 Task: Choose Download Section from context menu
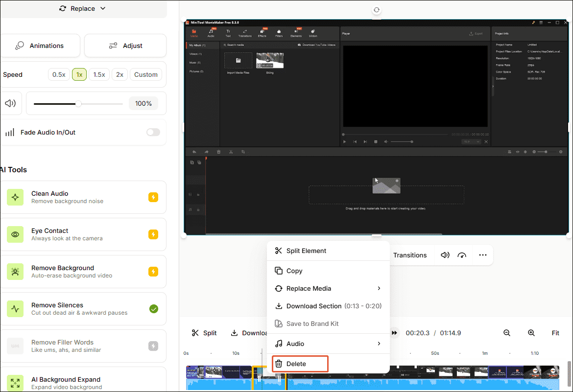328,306
